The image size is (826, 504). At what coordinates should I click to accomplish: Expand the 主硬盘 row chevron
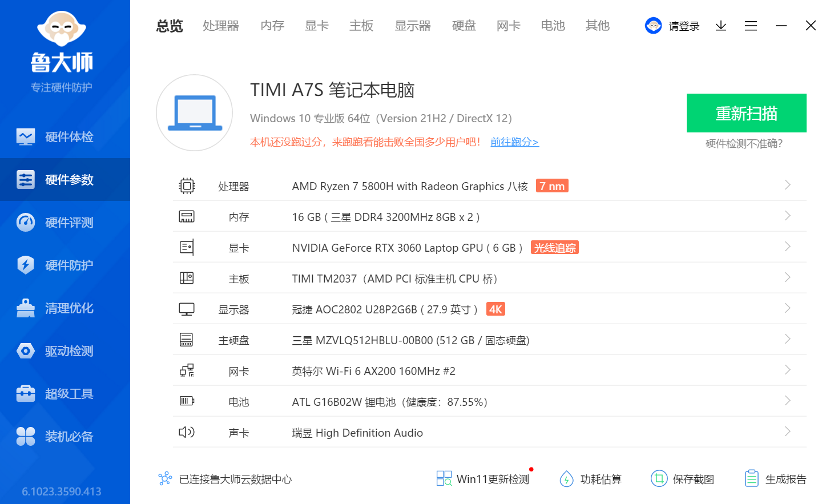point(787,339)
